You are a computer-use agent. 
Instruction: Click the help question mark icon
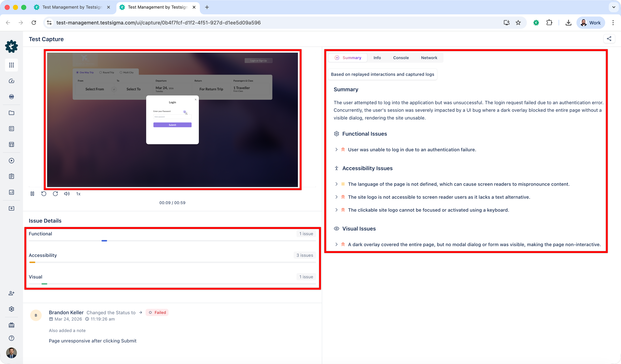click(11, 338)
